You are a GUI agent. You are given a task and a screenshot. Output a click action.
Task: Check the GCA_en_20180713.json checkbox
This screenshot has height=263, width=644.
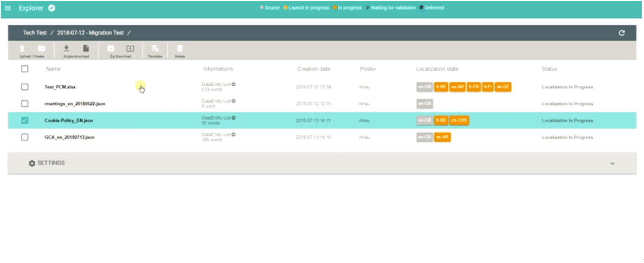coord(25,137)
